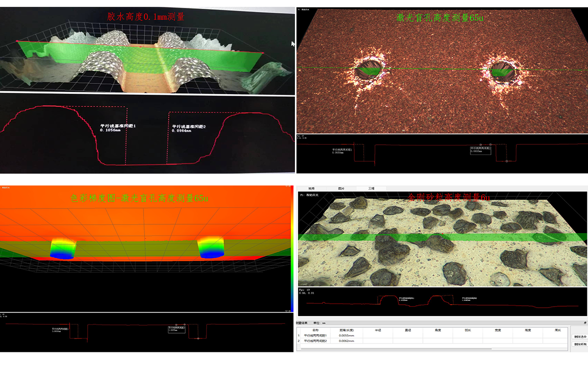
Task: Select boxed 0.0655mm label in copper hole profile
Action: pyautogui.click(x=480, y=150)
